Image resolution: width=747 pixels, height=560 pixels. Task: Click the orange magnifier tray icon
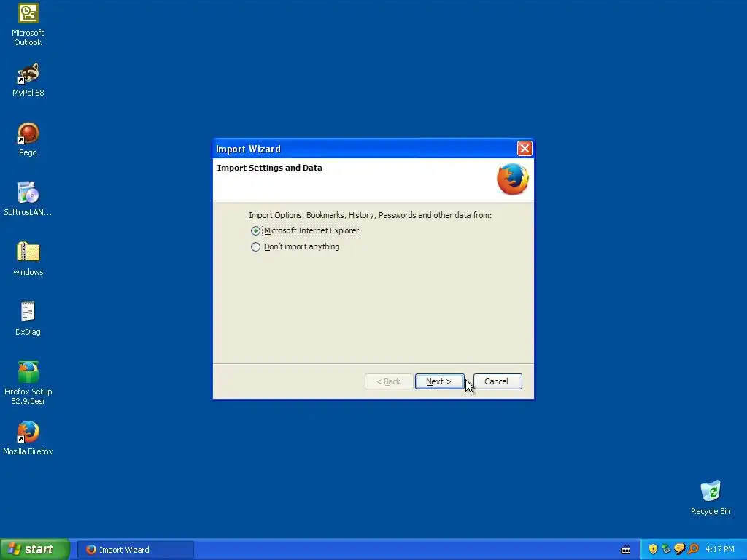(693, 550)
